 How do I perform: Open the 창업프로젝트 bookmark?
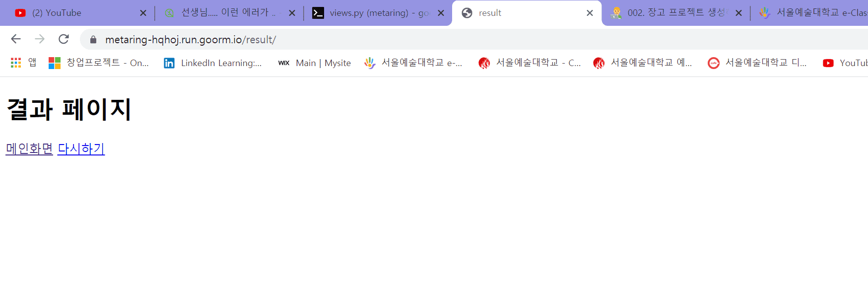tap(99, 63)
